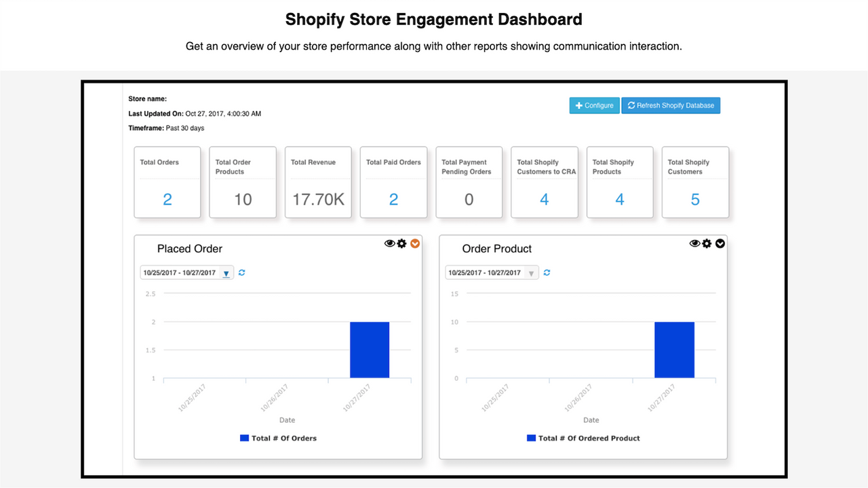The image size is (868, 488).
Task: Refresh the Order Product chart
Action: (x=547, y=272)
